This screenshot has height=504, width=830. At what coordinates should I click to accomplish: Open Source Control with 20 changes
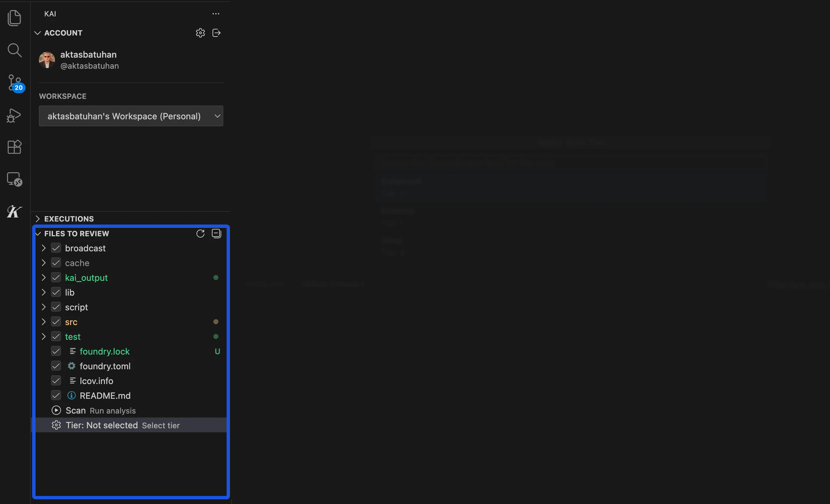click(15, 83)
